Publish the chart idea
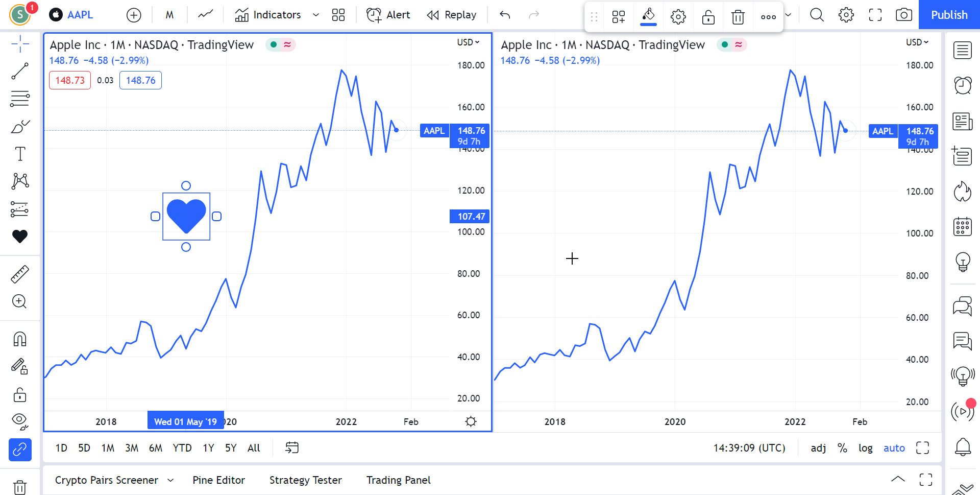 coord(949,15)
